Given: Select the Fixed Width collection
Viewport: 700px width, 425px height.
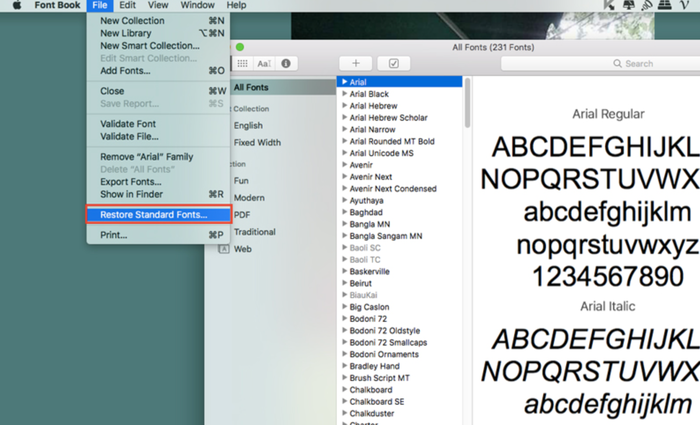Looking at the screenshot, I should coord(257,142).
